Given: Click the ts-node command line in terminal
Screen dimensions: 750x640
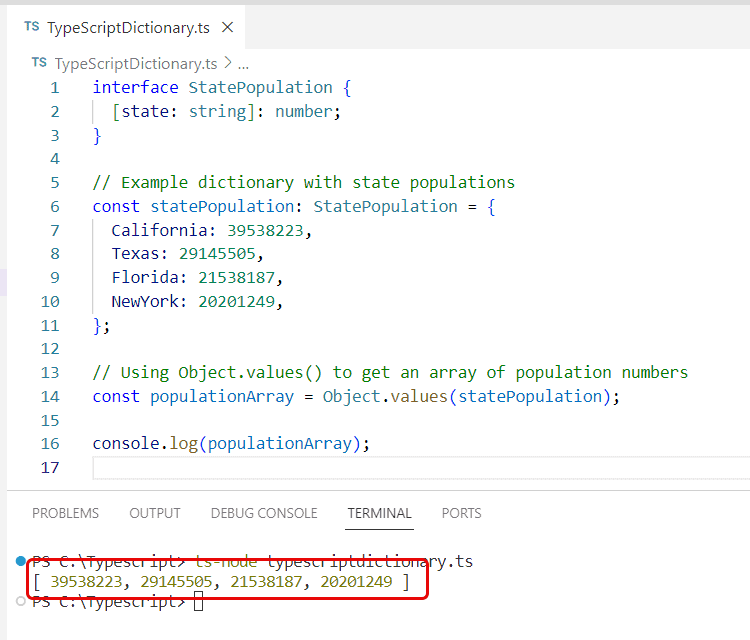Looking at the screenshot, I should (334, 561).
